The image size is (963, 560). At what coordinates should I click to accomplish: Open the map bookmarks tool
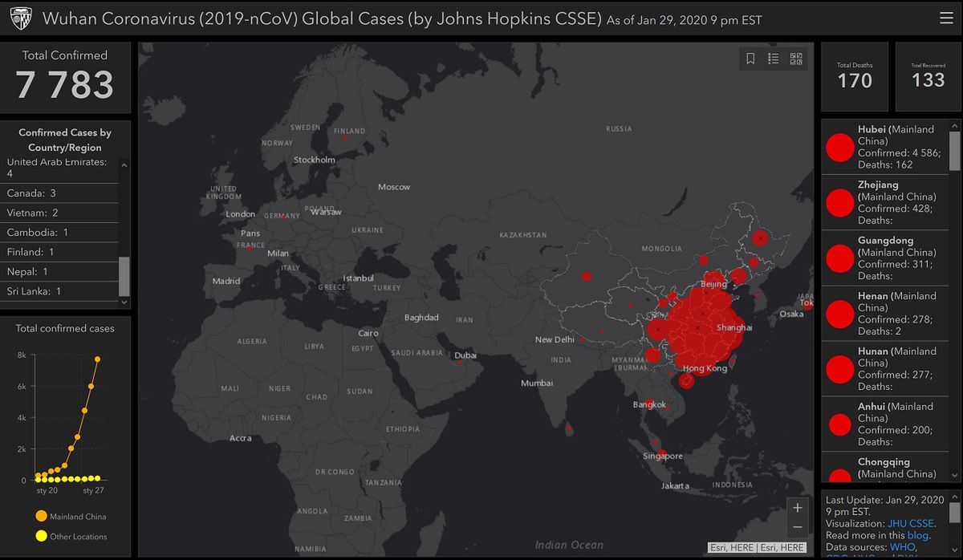[750, 59]
